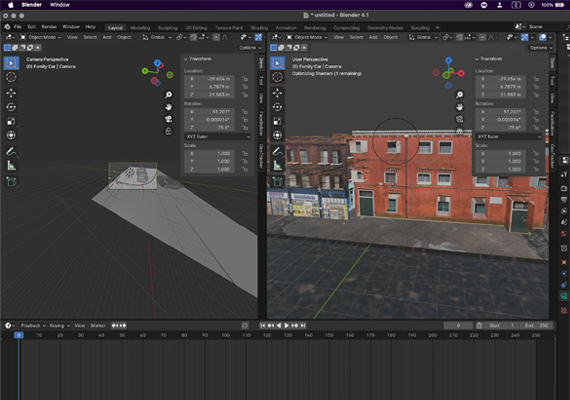Lock the X location in left Transform panel
This screenshot has height=400, width=570.
pyautogui.click(x=245, y=79)
